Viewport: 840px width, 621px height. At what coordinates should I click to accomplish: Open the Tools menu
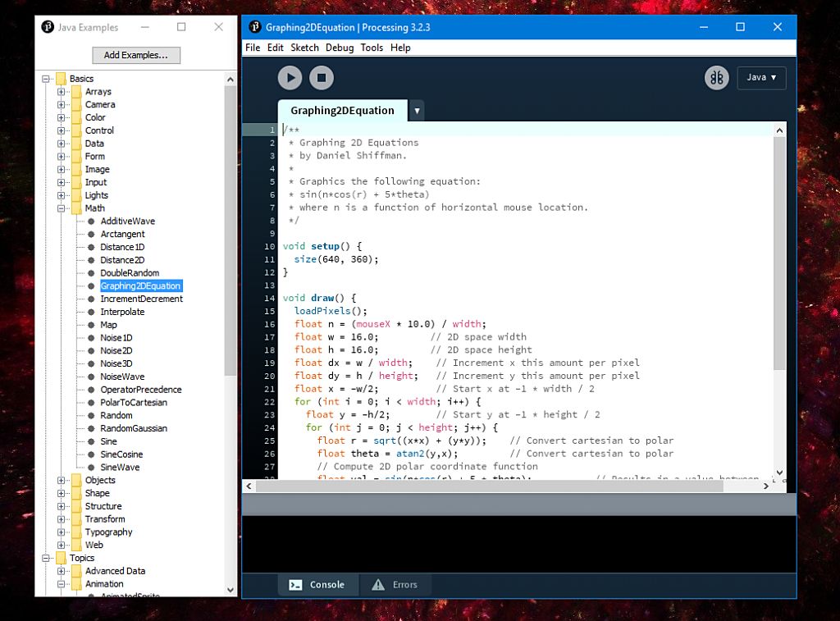click(372, 48)
